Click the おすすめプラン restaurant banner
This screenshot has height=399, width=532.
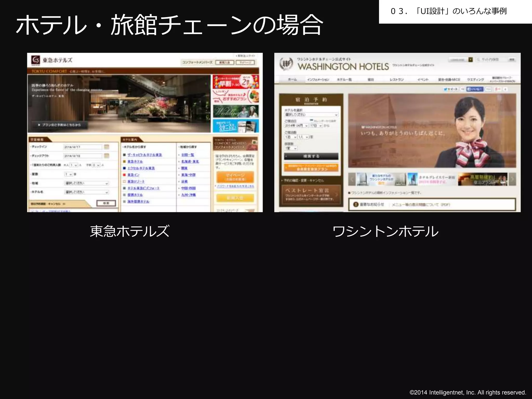click(236, 96)
